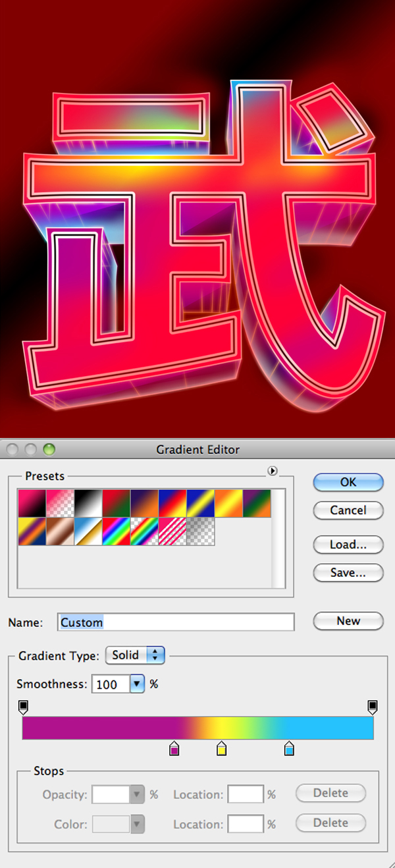Open the Gradient Type dropdown
The height and width of the screenshot is (868, 395).
[135, 655]
